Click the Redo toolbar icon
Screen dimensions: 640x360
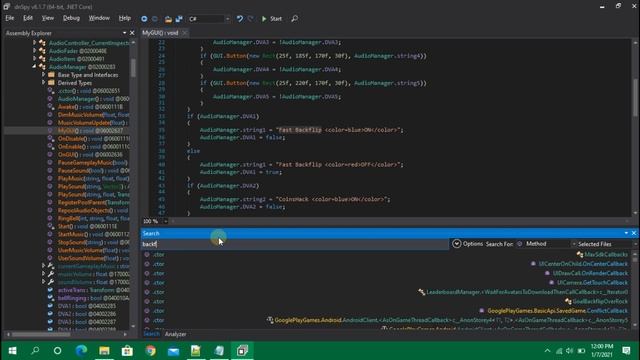click(x=250, y=19)
